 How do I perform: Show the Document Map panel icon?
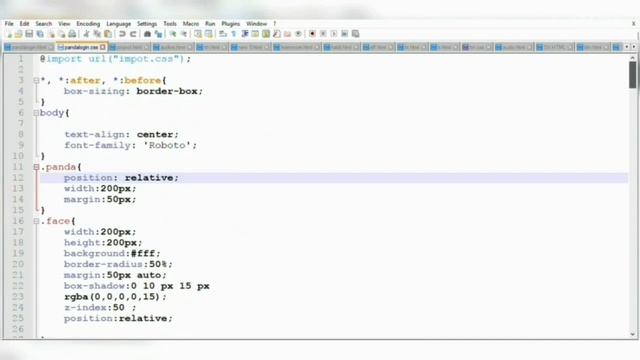(266, 34)
